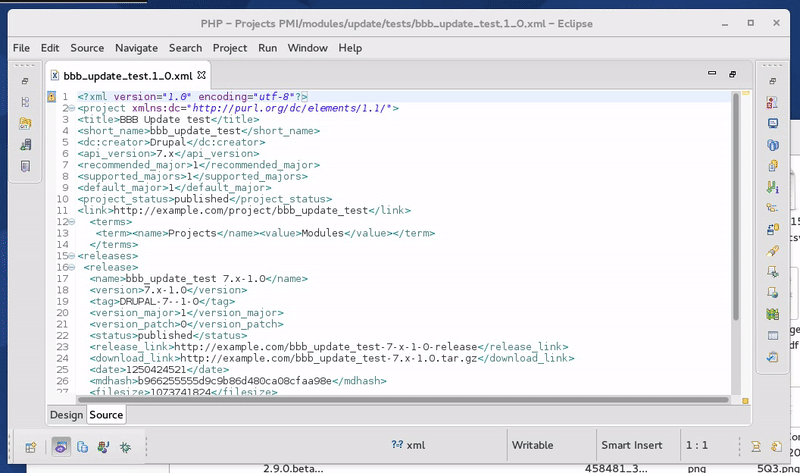Click the mdhash value on line 26
Screen dimensions: 800x473
coord(235,381)
